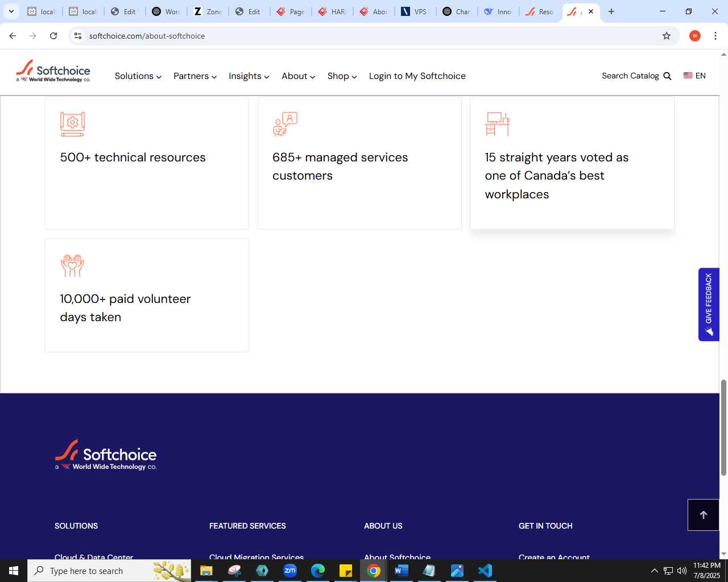Image resolution: width=728 pixels, height=582 pixels.
Task: Switch to the Page browser tab
Action: 291,11
